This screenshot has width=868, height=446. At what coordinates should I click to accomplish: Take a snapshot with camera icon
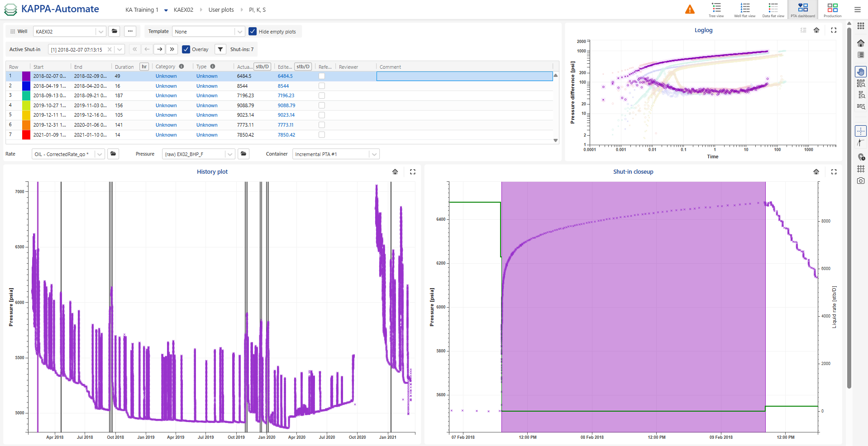click(860, 181)
